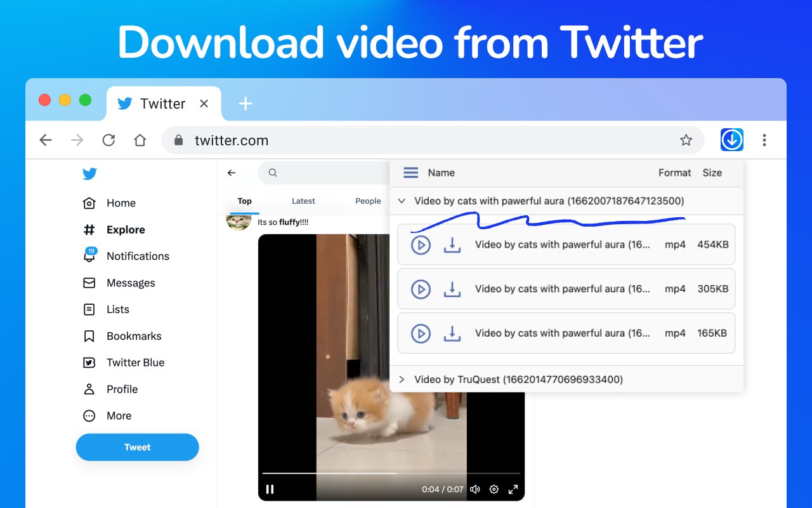Switch to the People tab
812x508 pixels.
pyautogui.click(x=368, y=201)
